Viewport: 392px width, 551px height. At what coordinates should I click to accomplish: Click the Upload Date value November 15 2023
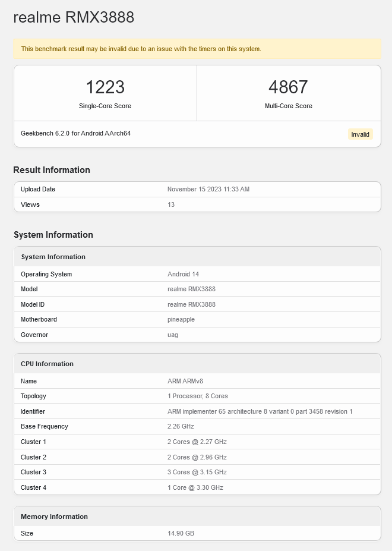click(x=208, y=189)
